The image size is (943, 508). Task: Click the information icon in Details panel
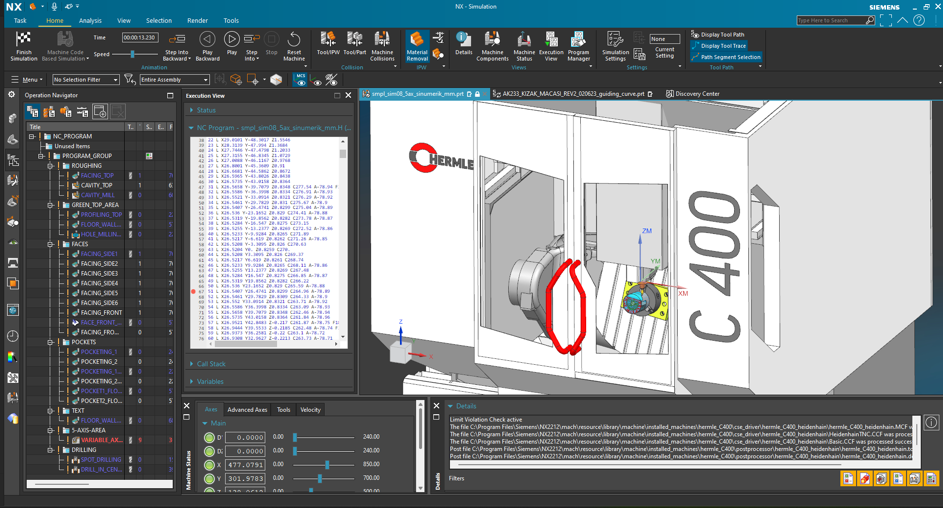point(931,423)
